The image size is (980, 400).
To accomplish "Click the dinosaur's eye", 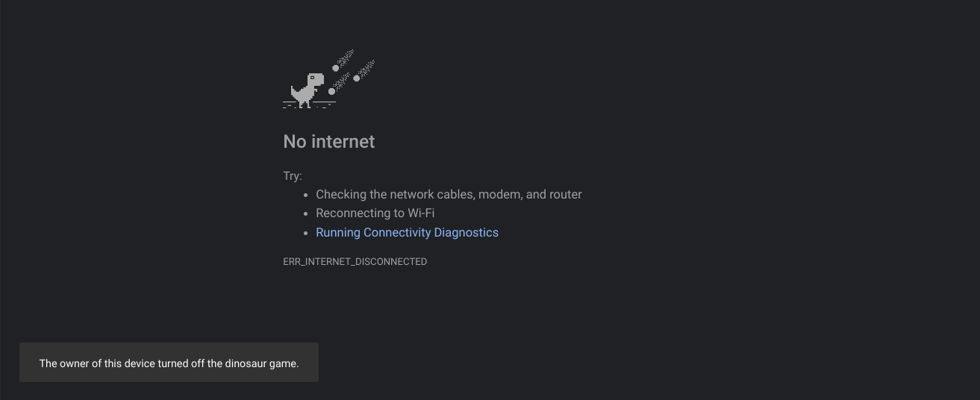I will click(312, 78).
